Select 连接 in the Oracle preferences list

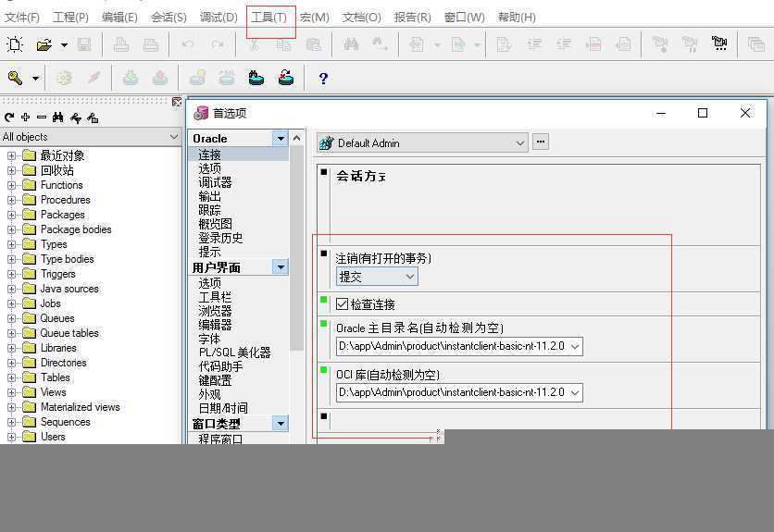pyautogui.click(x=209, y=155)
